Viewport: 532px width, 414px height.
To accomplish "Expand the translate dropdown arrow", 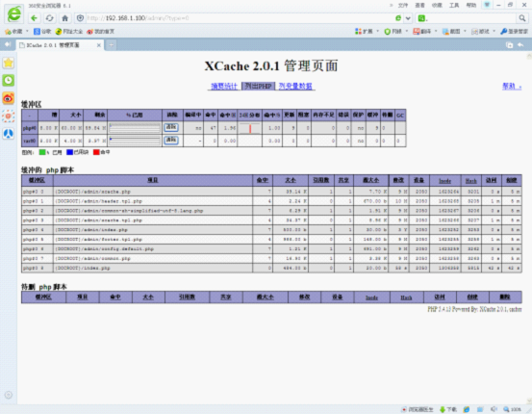I will pyautogui.click(x=436, y=31).
